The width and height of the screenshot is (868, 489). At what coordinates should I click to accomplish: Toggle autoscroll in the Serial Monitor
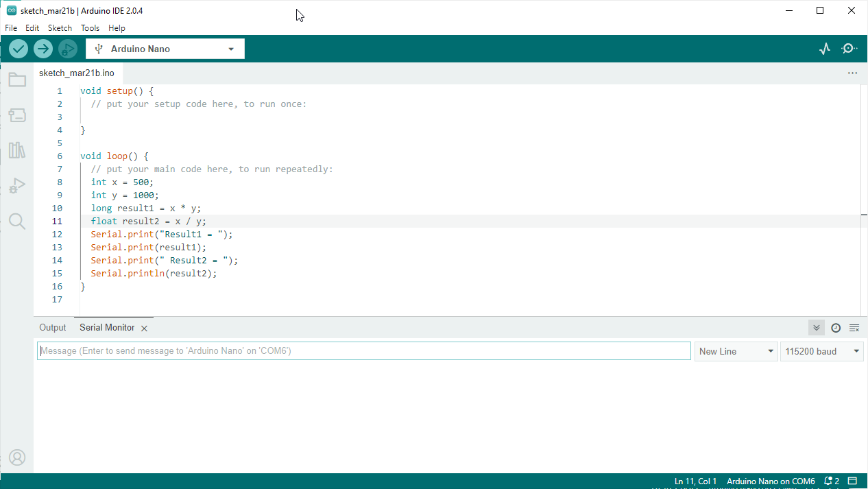(x=817, y=328)
